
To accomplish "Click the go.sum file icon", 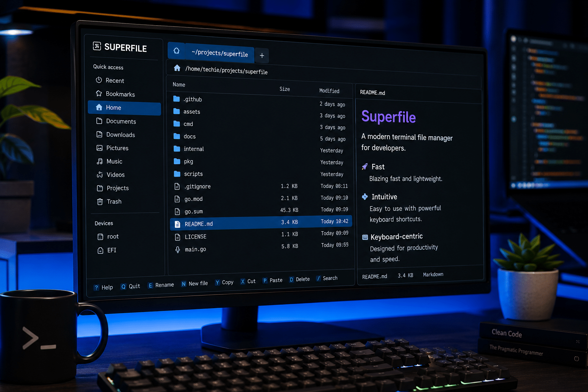I will 177,212.
